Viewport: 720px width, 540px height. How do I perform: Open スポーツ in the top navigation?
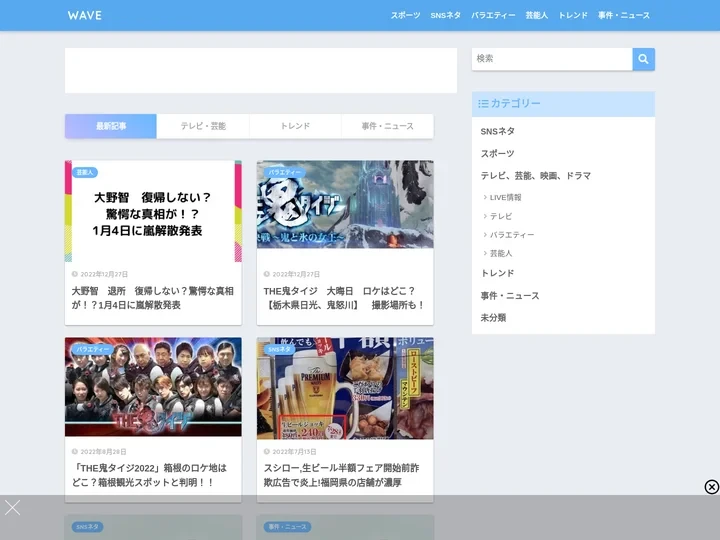point(405,15)
